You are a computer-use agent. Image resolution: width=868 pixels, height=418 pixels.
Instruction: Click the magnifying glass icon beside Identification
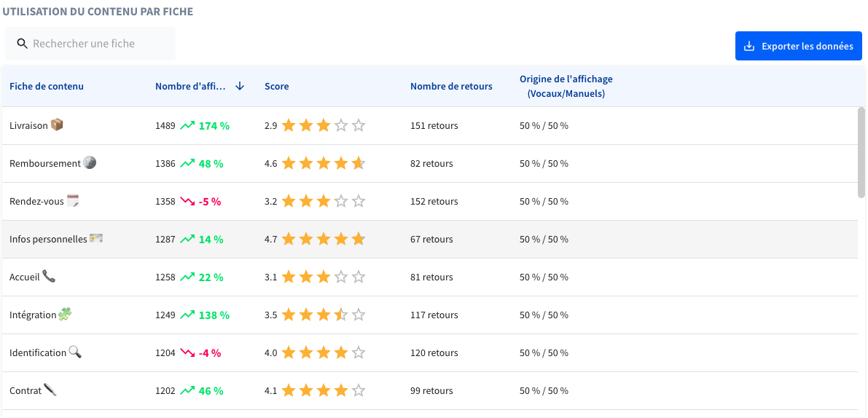[x=75, y=352]
